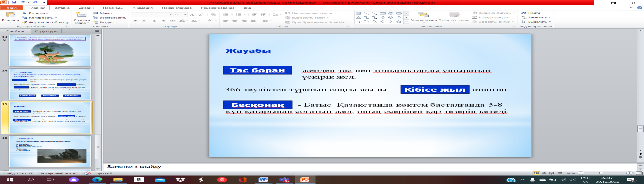Decrease font size with the small A button
644x184 pixels.
[x=201, y=14]
